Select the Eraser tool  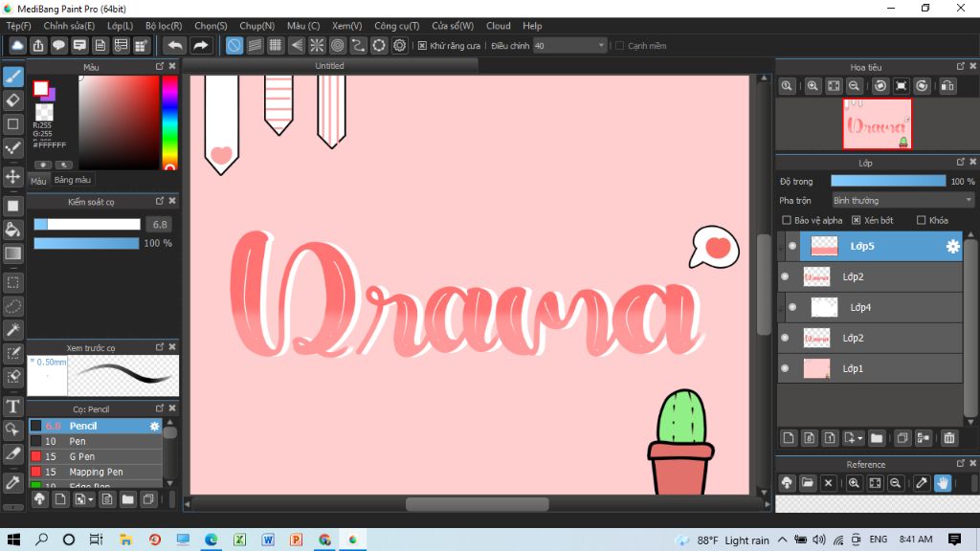coord(13,100)
